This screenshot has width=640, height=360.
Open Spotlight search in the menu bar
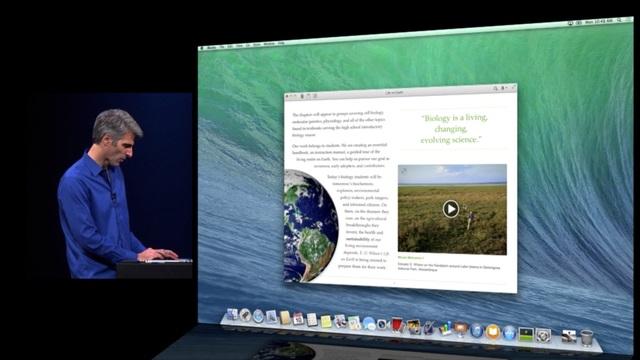pos(619,20)
